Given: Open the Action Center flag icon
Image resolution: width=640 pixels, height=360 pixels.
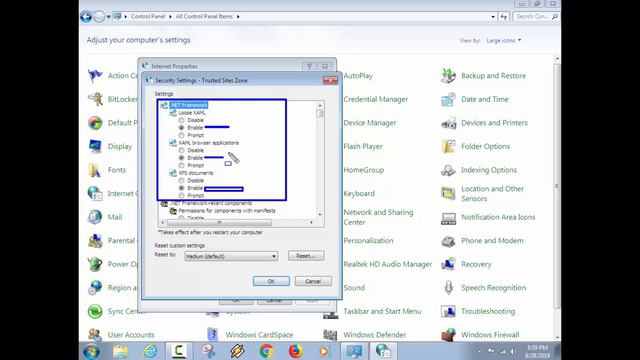Looking at the screenshot, I should pyautogui.click(x=95, y=76).
